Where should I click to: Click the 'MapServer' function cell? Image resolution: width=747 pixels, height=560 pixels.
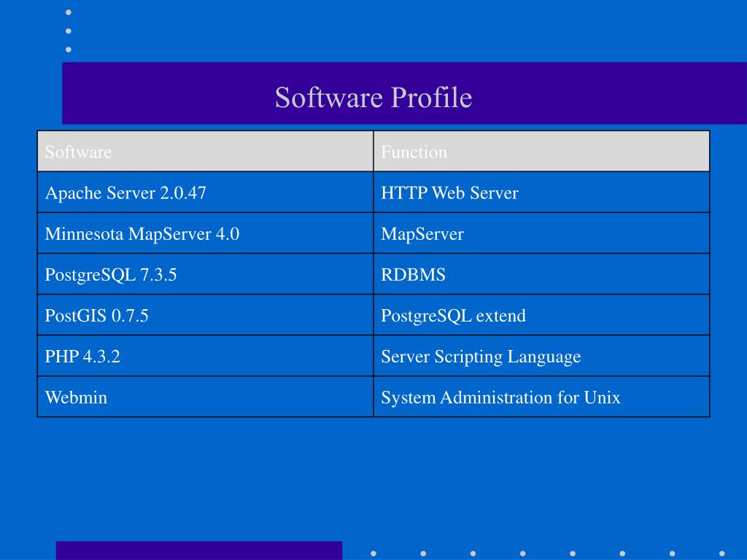coord(542,233)
